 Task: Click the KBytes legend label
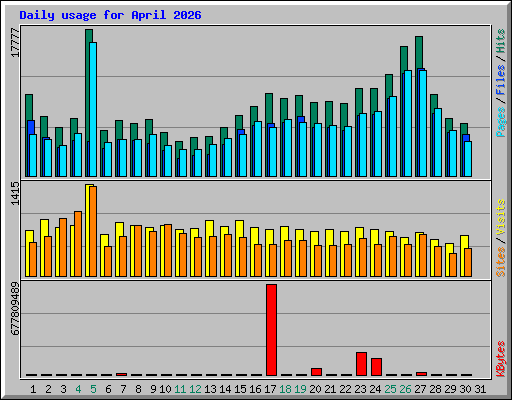pos(501,359)
